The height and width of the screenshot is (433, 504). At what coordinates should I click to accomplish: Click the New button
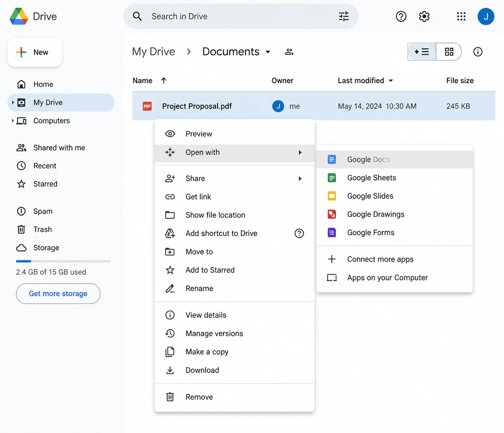point(35,53)
